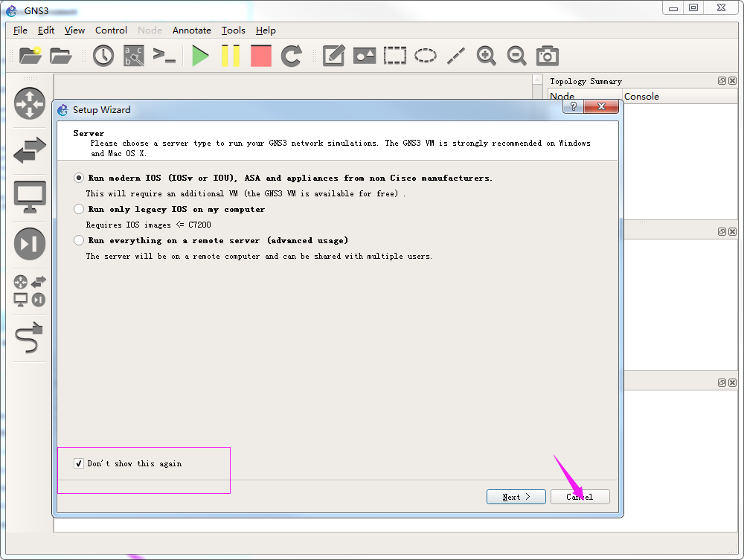Uncheck Don't show this again

79,463
